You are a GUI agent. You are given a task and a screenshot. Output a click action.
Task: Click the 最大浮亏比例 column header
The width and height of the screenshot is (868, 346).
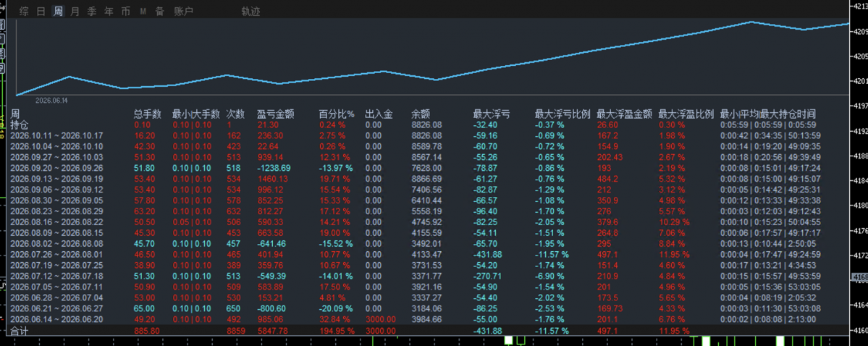[562, 114]
